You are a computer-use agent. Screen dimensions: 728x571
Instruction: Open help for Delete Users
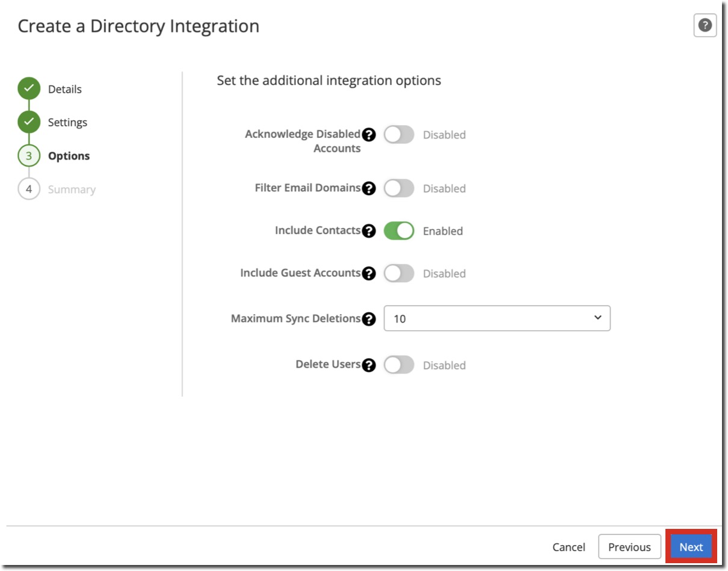click(369, 365)
